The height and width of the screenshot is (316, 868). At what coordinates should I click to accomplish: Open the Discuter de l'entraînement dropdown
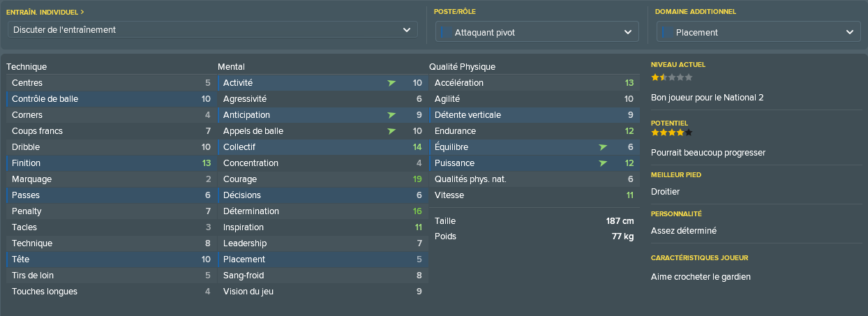click(213, 29)
